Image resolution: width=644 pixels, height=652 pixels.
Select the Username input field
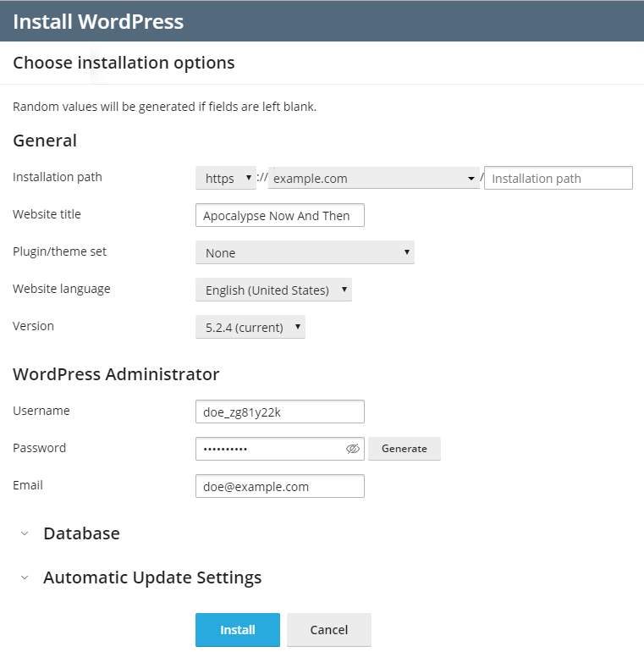pyautogui.click(x=279, y=412)
